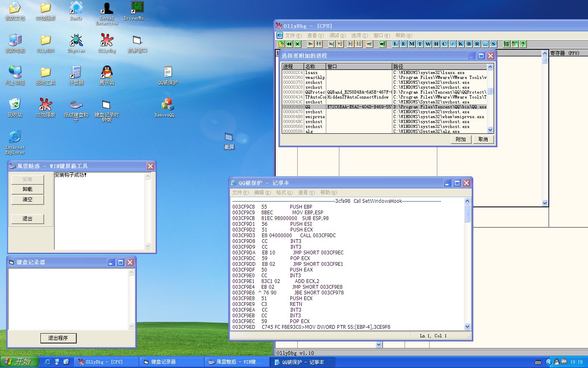Sort by the 名称 column header
The image size is (588, 368).
pos(315,67)
